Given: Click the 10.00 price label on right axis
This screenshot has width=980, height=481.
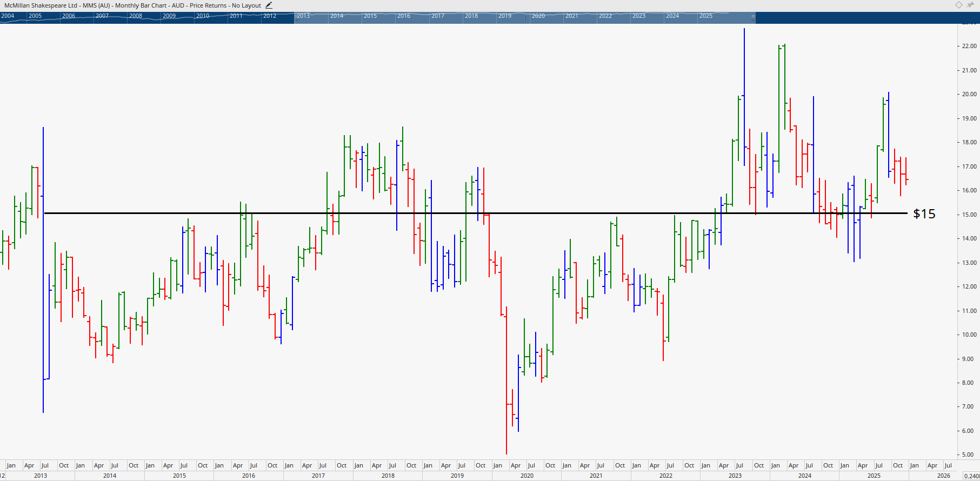Looking at the screenshot, I should tap(969, 335).
